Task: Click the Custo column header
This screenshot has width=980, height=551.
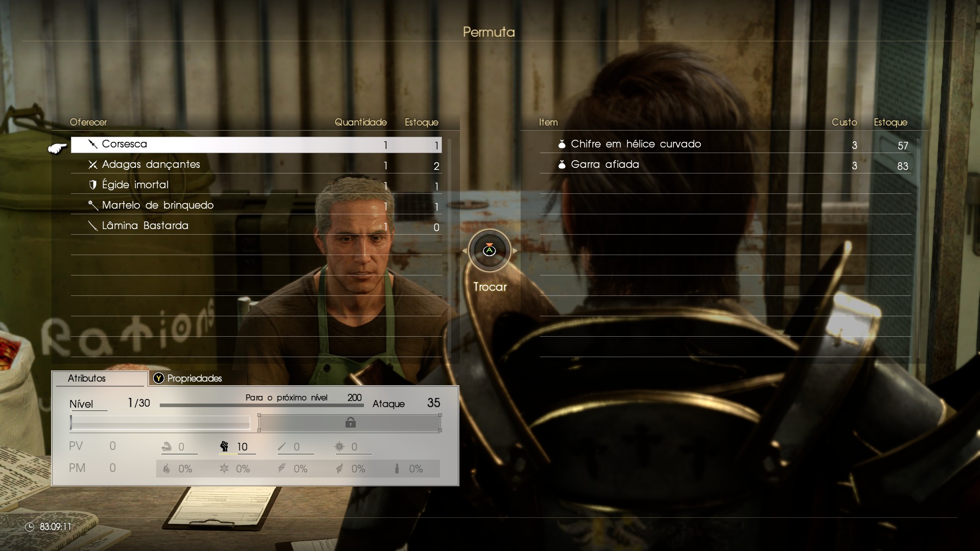Action: coord(844,122)
